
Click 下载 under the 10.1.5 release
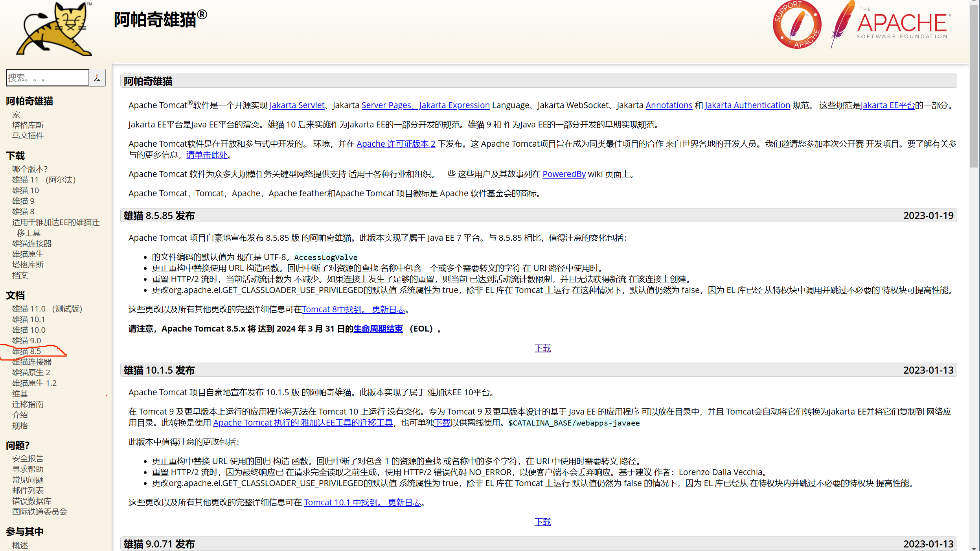click(542, 522)
